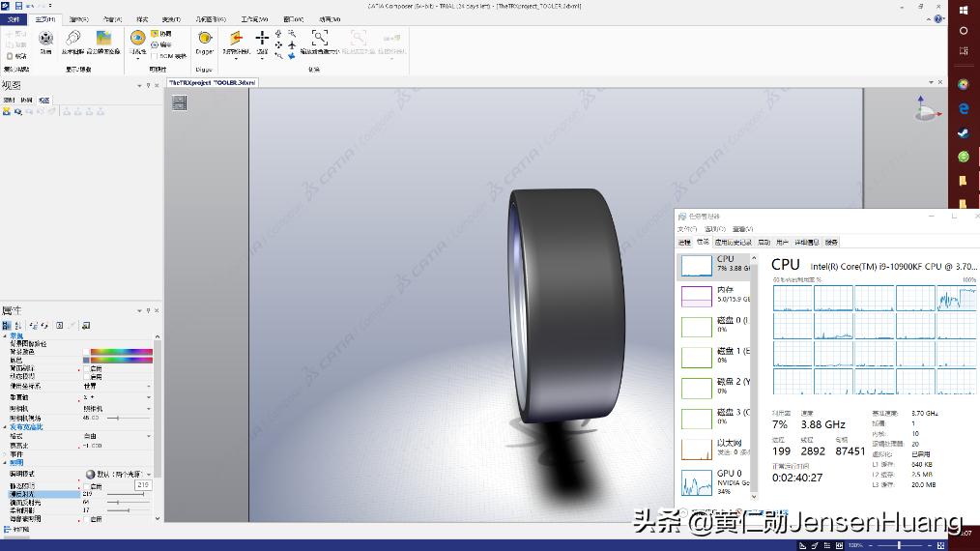Open the coordinate system 世界 dropdown
Screen dimensions: 980x551
click(148, 386)
